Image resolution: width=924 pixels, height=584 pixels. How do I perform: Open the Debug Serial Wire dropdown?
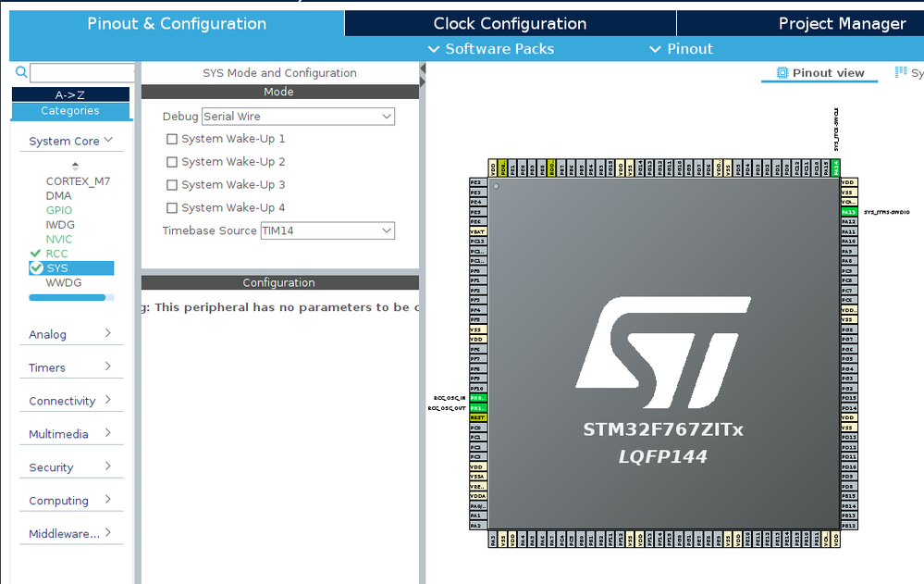[298, 117]
